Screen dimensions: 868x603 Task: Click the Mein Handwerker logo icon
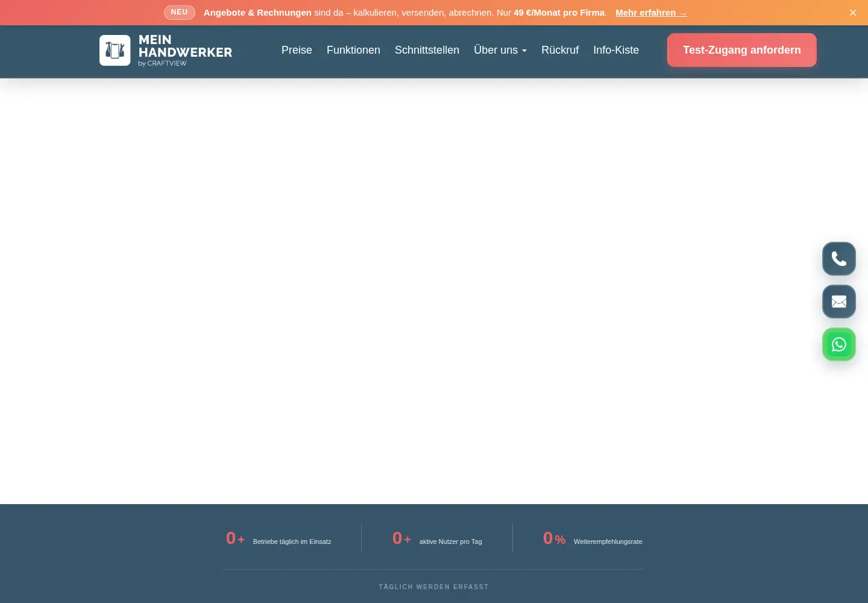115,50
